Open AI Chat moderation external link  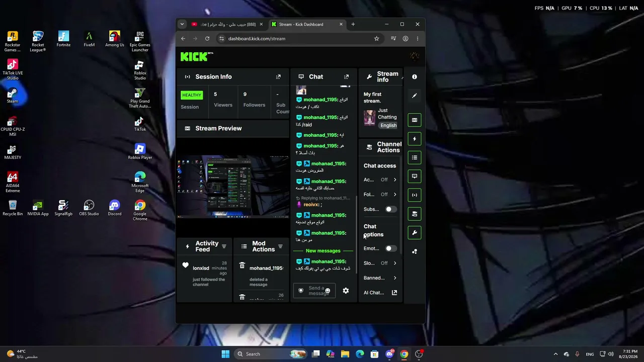point(394,293)
